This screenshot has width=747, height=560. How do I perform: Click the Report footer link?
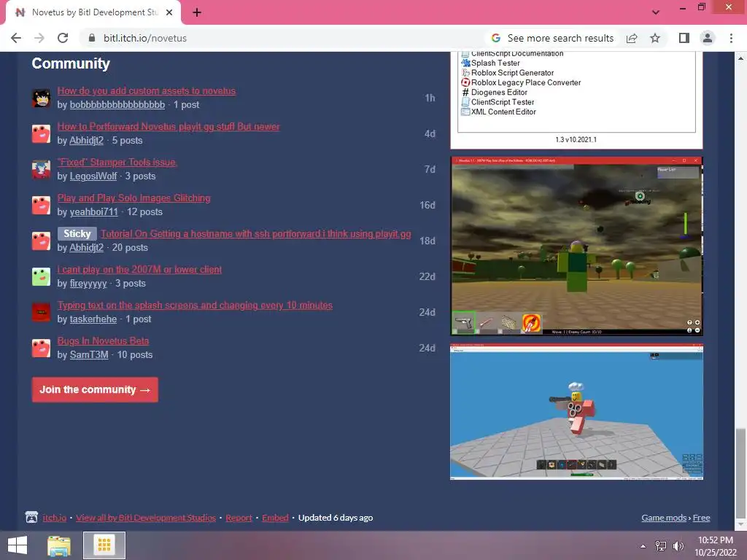click(x=239, y=518)
